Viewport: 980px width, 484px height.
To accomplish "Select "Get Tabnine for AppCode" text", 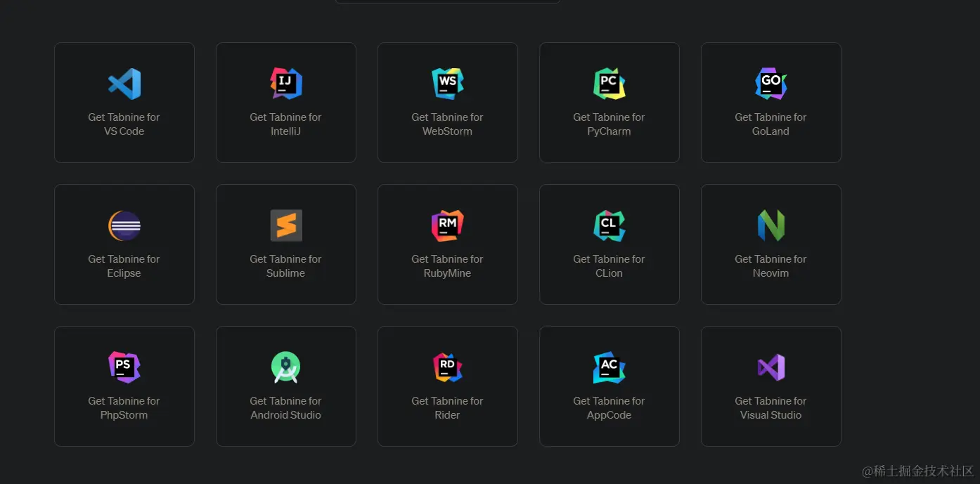I will (x=610, y=408).
